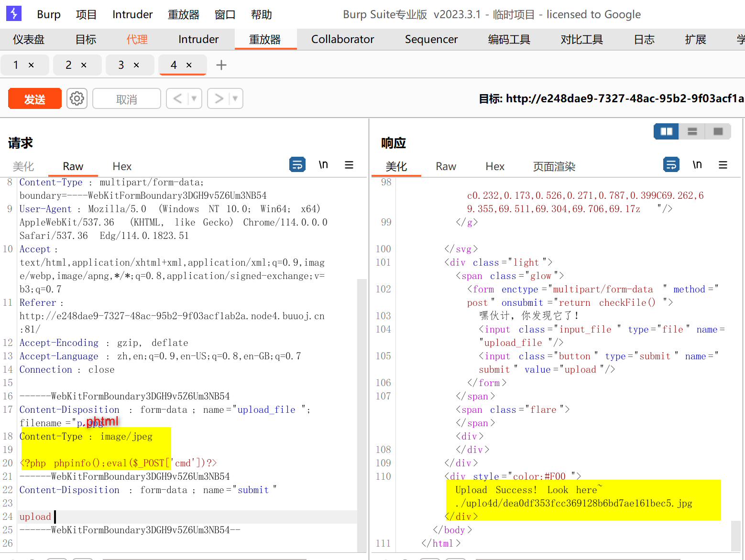The image size is (745, 560).
Task: Select 页面渲染 render view in response
Action: [x=554, y=166]
